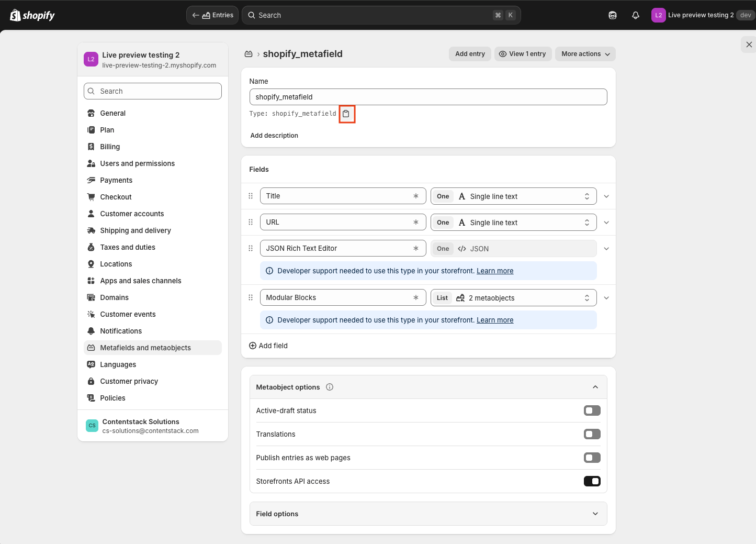The image size is (756, 544).
Task: Click the Shopify logo
Action: (x=32, y=15)
